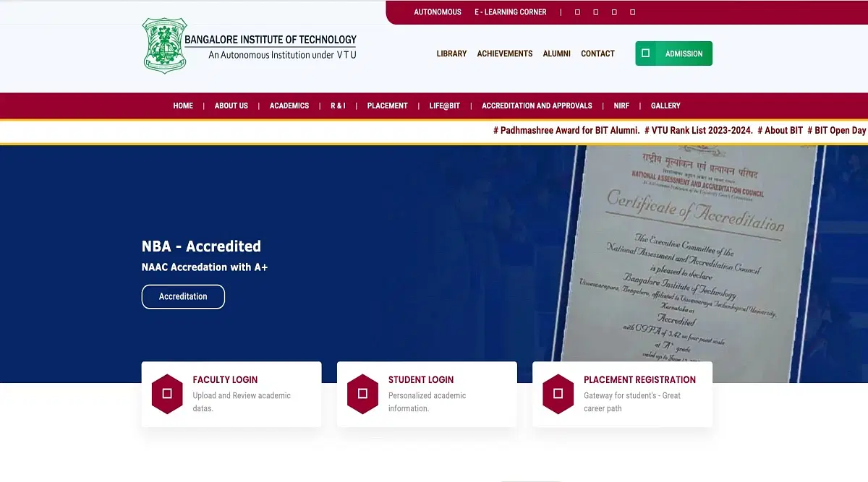This screenshot has width=868, height=482.
Task: Click the Student Login hexagon icon
Action: pyautogui.click(x=363, y=394)
